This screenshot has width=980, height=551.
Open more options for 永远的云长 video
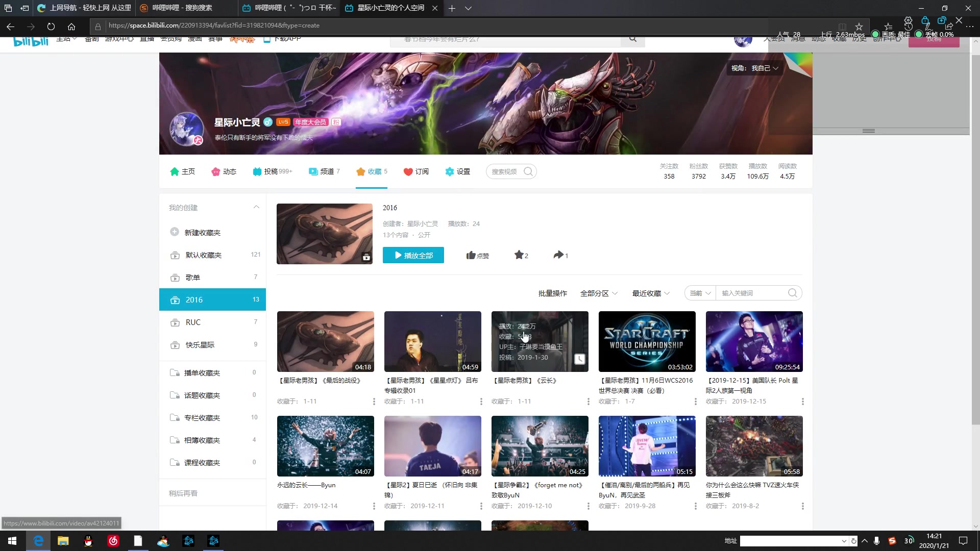coord(374,506)
